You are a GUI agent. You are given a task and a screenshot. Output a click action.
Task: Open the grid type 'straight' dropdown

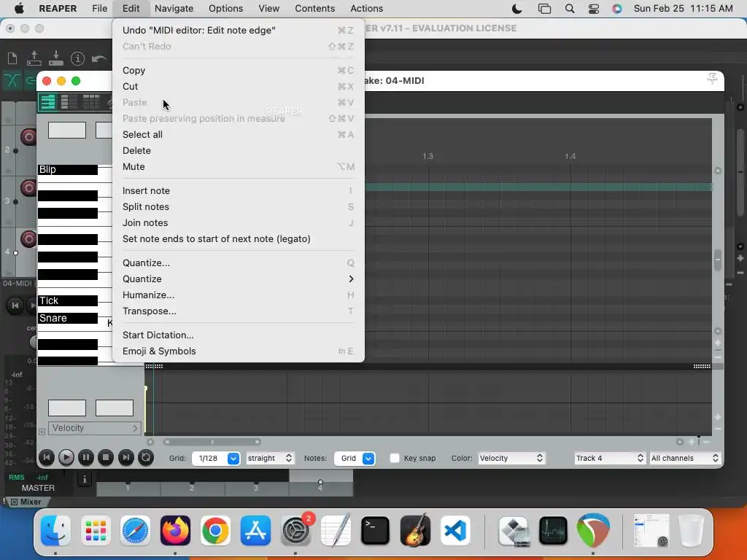click(x=270, y=458)
